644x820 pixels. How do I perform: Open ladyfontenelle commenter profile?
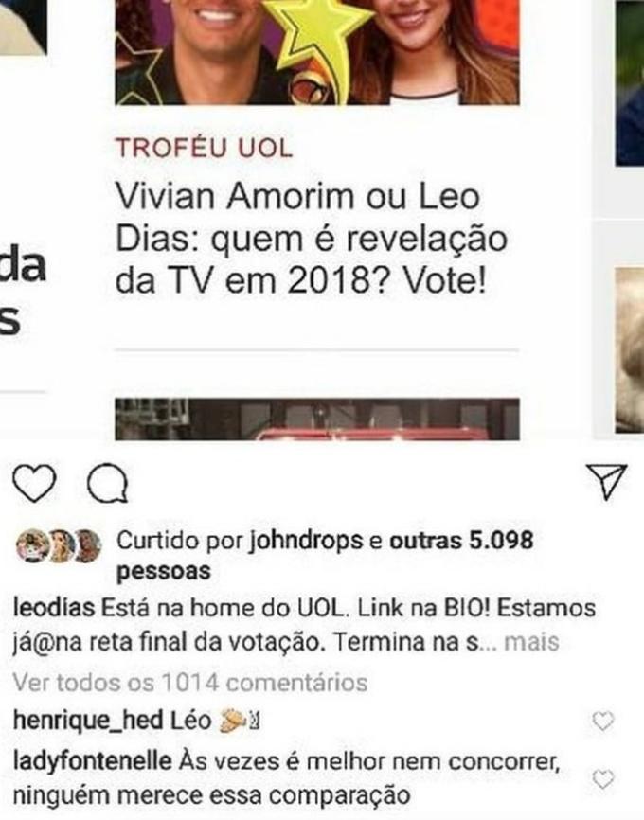coord(92,761)
